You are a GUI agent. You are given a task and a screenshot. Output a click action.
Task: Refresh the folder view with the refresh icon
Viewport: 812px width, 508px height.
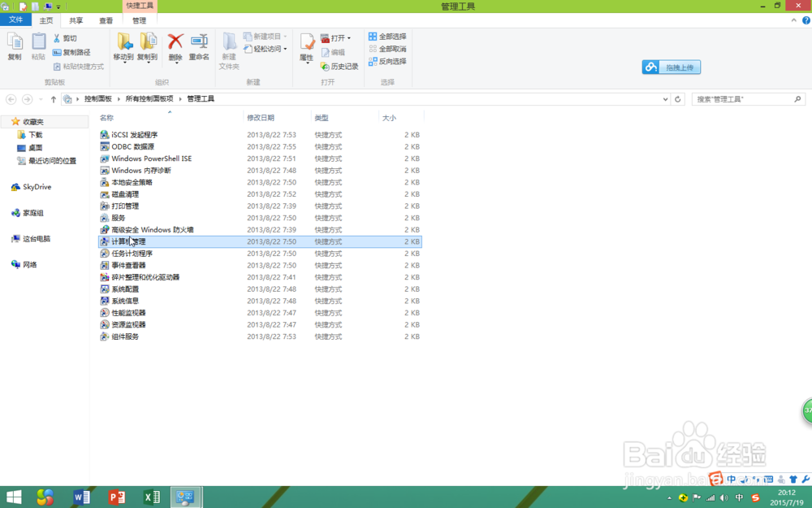click(679, 98)
